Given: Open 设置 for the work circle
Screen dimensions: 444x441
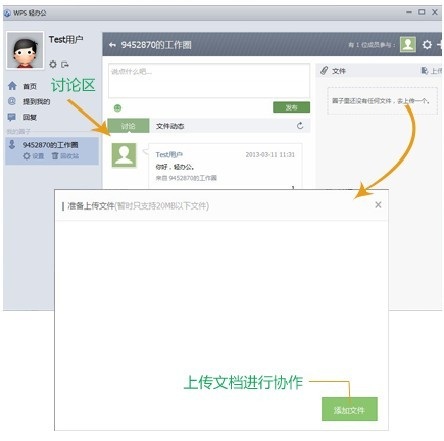Looking at the screenshot, I should click(x=33, y=156).
